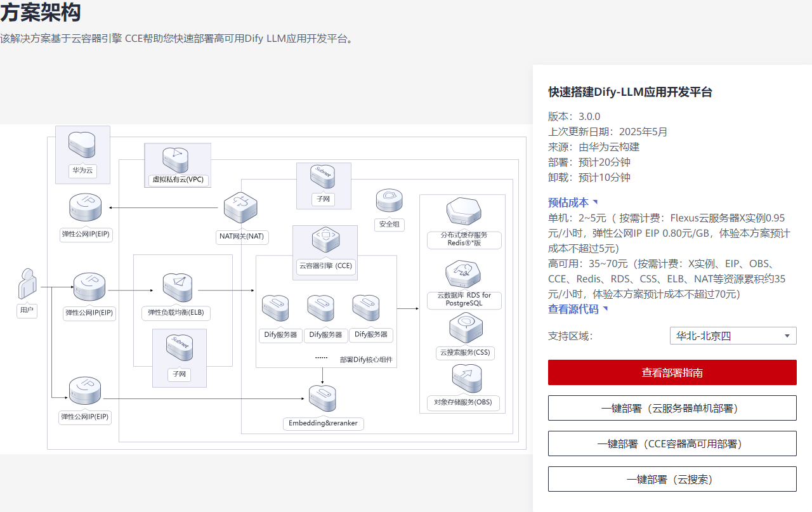812x512 pixels.
Task: Click 一键部署（CCE容器高可用部署）button
Action: point(672,443)
